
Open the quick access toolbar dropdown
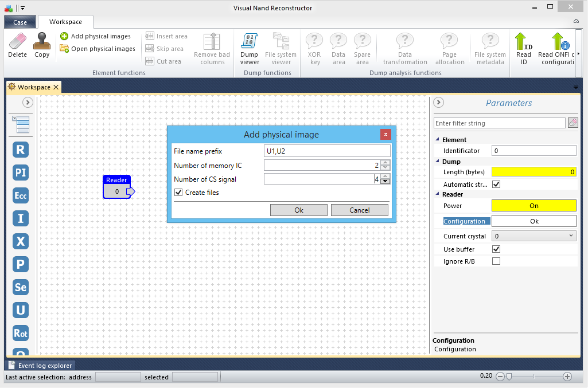(22, 8)
